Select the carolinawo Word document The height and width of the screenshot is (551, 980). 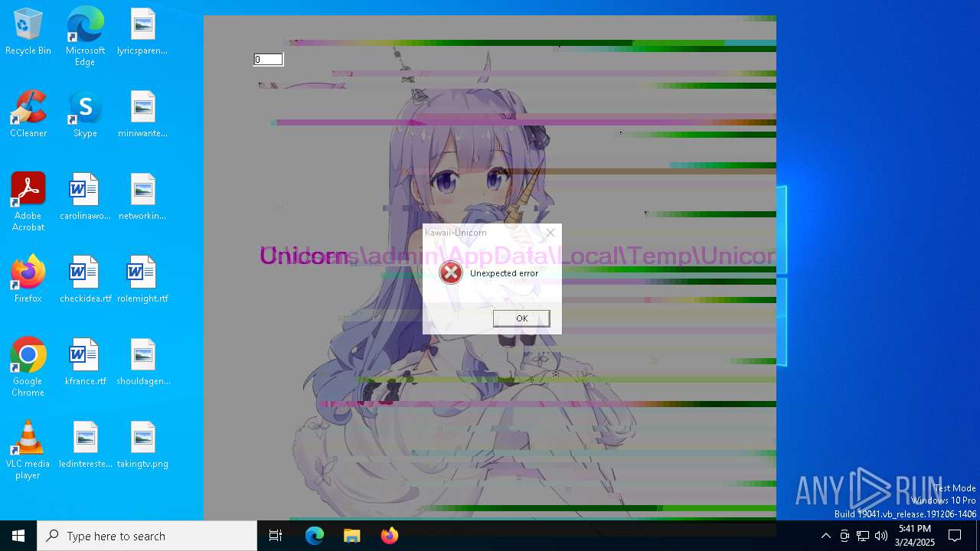point(85,197)
